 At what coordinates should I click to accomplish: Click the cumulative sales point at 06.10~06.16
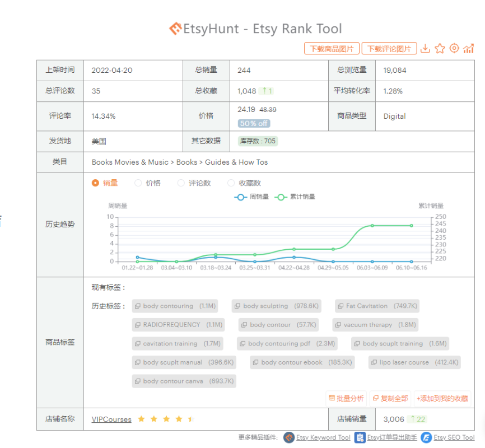point(412,226)
